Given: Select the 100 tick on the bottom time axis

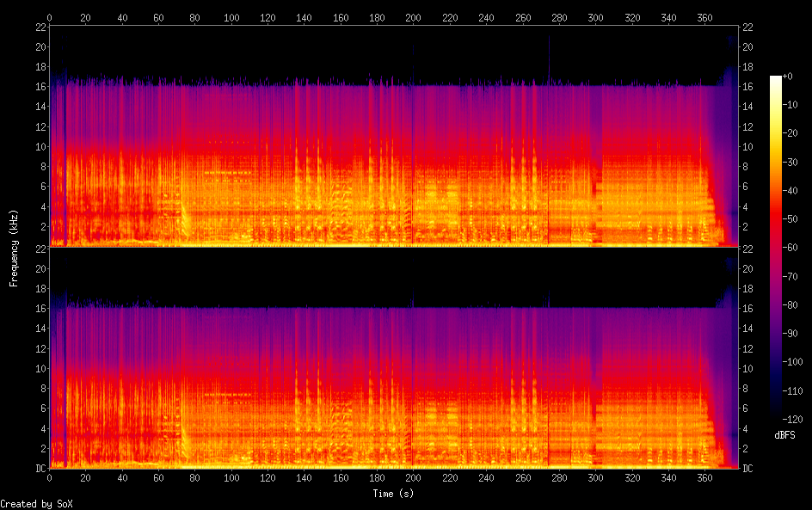Looking at the screenshot, I should (231, 477).
